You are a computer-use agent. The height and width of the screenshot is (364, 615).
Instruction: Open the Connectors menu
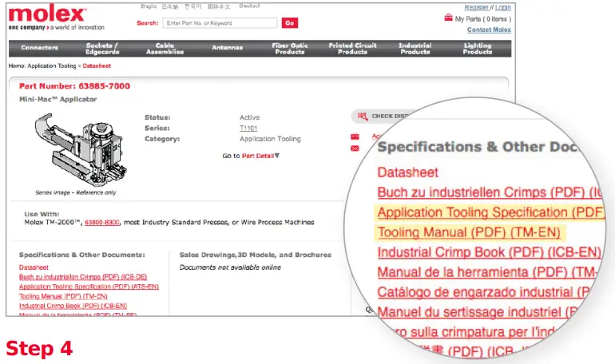pos(40,47)
